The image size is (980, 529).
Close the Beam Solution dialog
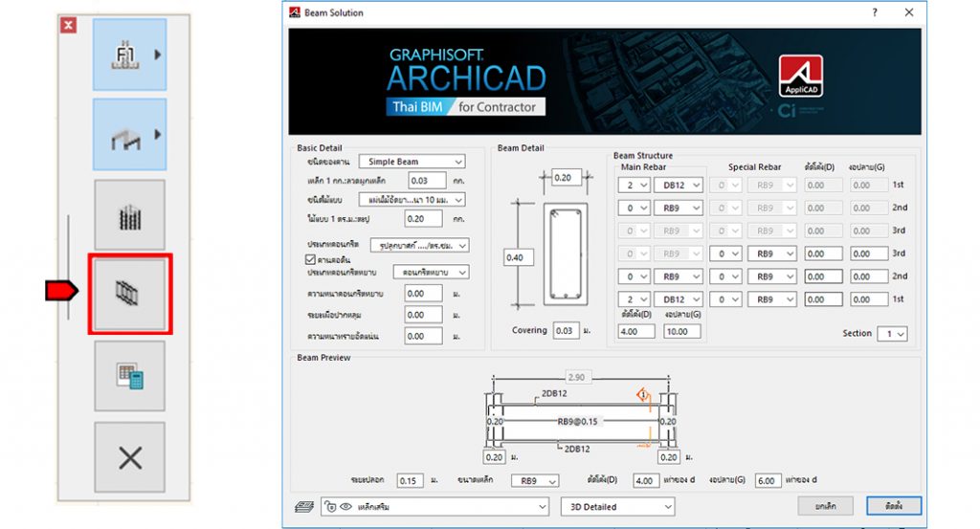pyautogui.click(x=909, y=12)
